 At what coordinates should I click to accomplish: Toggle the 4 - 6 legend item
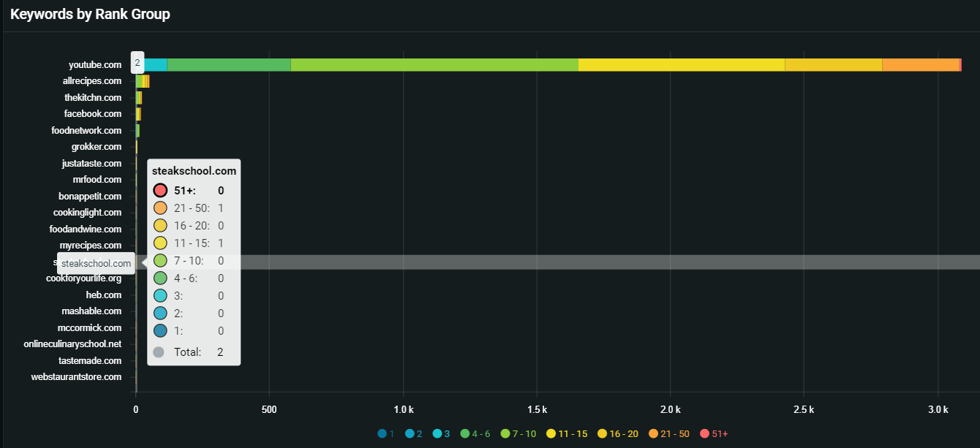[475, 434]
